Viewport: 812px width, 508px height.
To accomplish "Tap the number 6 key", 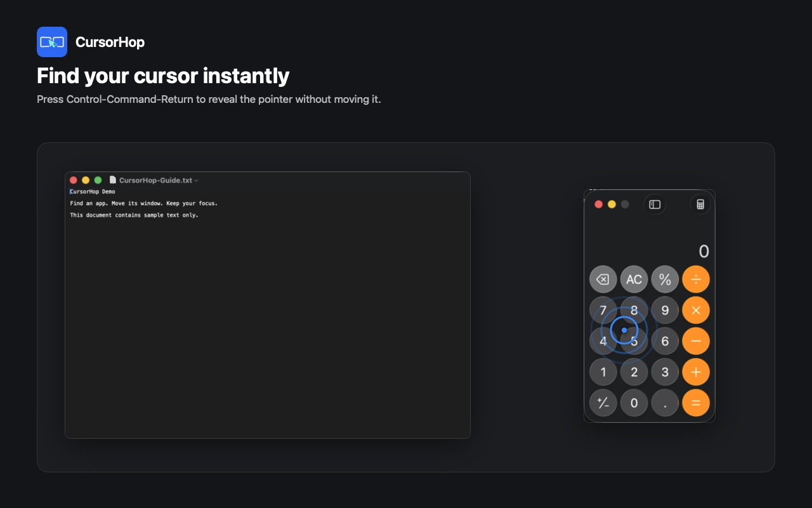I will point(665,341).
